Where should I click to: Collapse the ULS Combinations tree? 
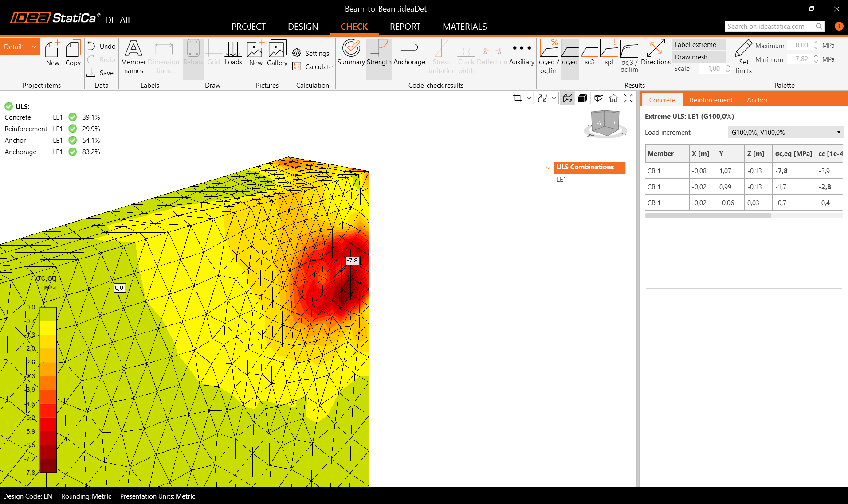[x=548, y=168]
